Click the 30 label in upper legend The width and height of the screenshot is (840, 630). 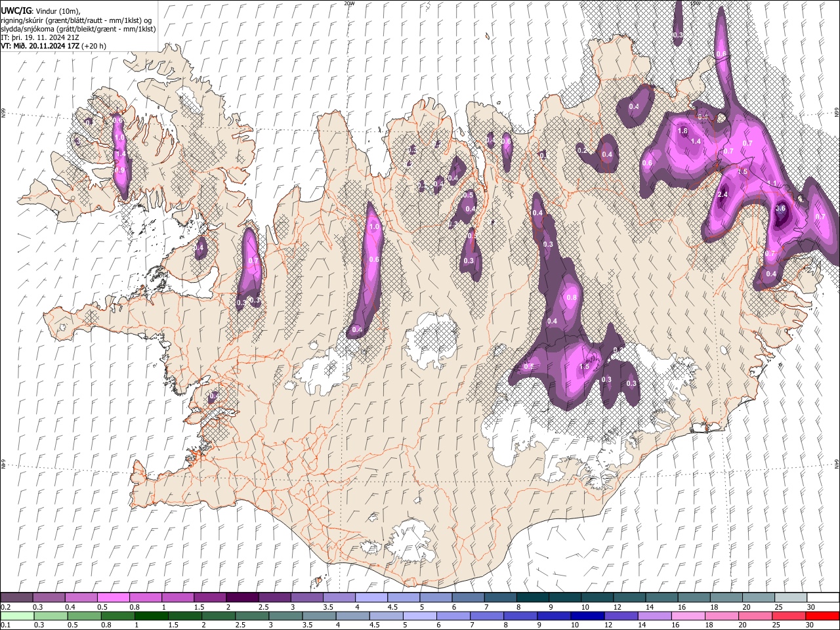[811, 607]
